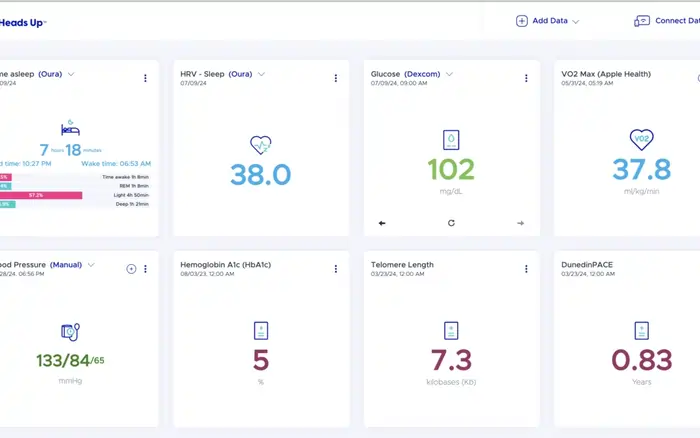Screen dimensions: 700x438
Task: Click the (Manual) source link
Action: (x=66, y=265)
